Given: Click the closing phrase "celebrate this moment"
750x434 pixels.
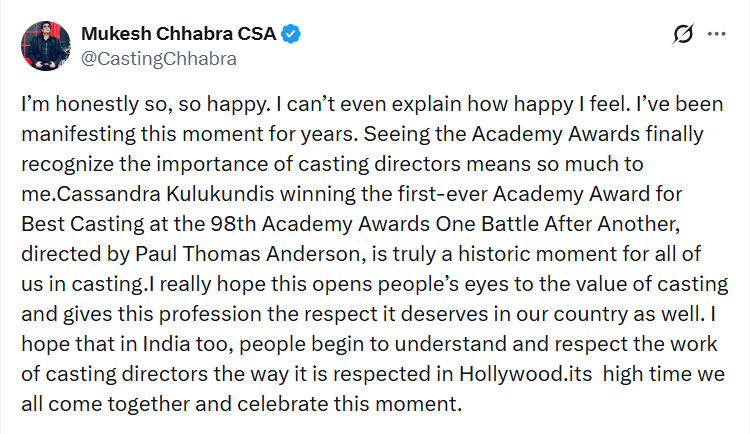Looking at the screenshot, I should pyautogui.click(x=374, y=406).
